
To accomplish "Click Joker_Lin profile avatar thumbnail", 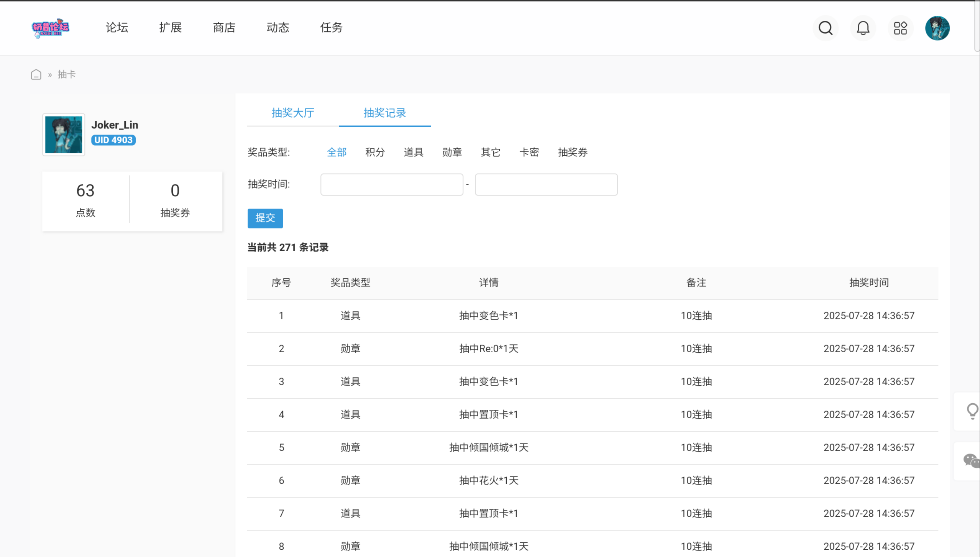I will (64, 135).
